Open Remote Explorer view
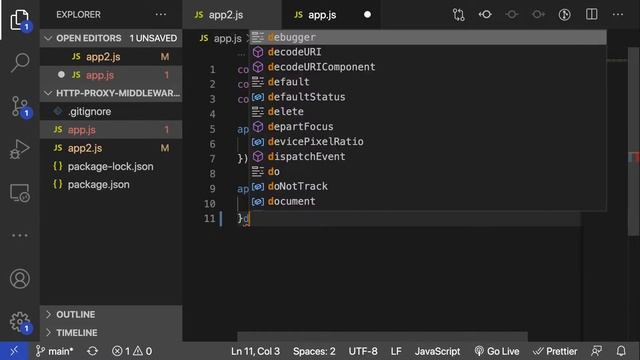The width and height of the screenshot is (640, 360). point(20,193)
